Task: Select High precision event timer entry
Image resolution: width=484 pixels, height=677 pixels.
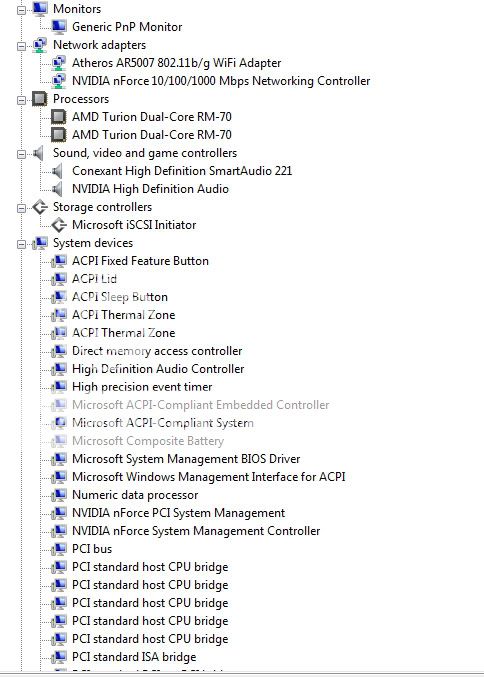Action: pos(142,387)
